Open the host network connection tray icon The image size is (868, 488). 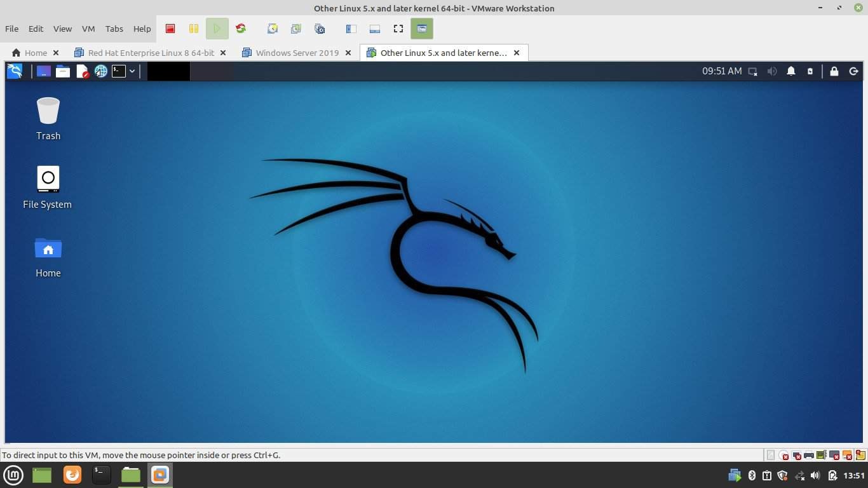[799, 475]
